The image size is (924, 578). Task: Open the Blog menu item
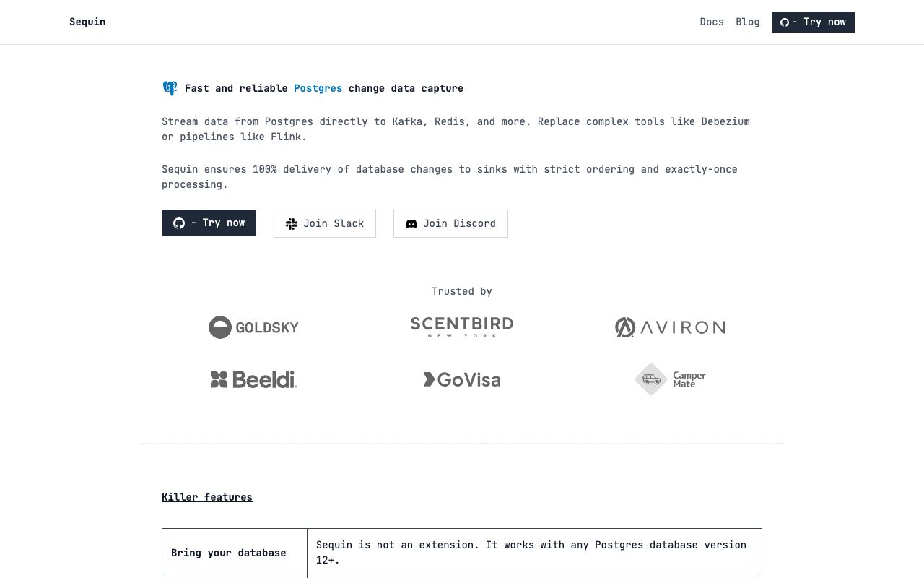click(x=748, y=22)
